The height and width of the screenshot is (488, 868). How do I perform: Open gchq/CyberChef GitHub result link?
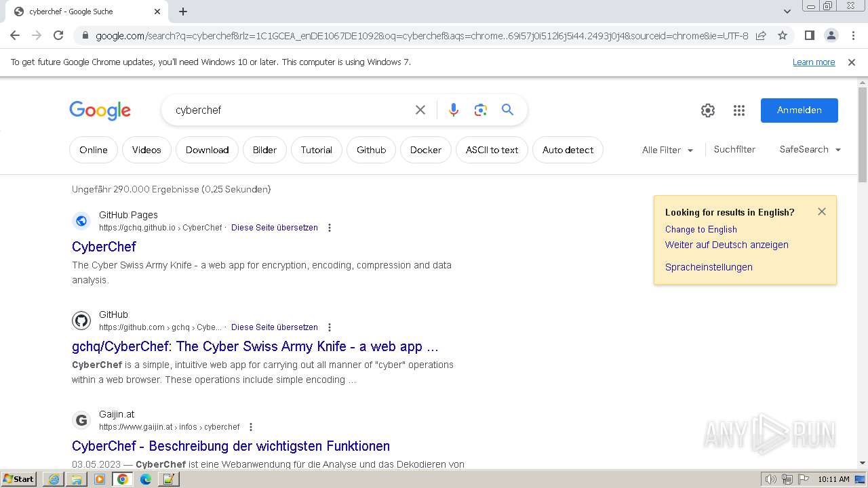click(255, 346)
